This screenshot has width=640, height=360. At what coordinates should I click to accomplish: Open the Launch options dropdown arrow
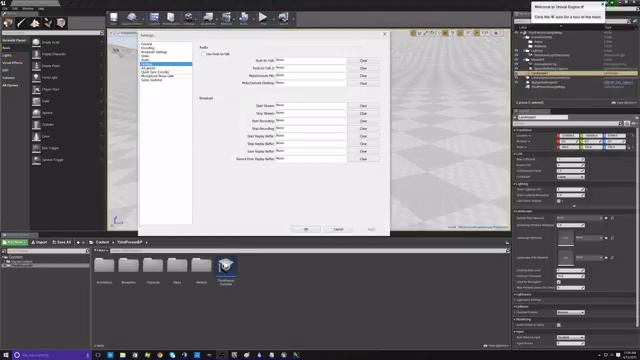[x=293, y=19]
